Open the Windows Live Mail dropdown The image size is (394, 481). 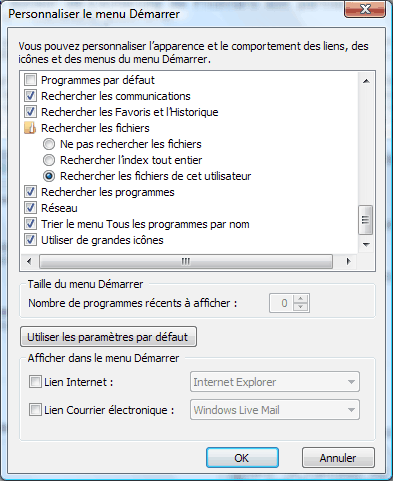[275, 410]
